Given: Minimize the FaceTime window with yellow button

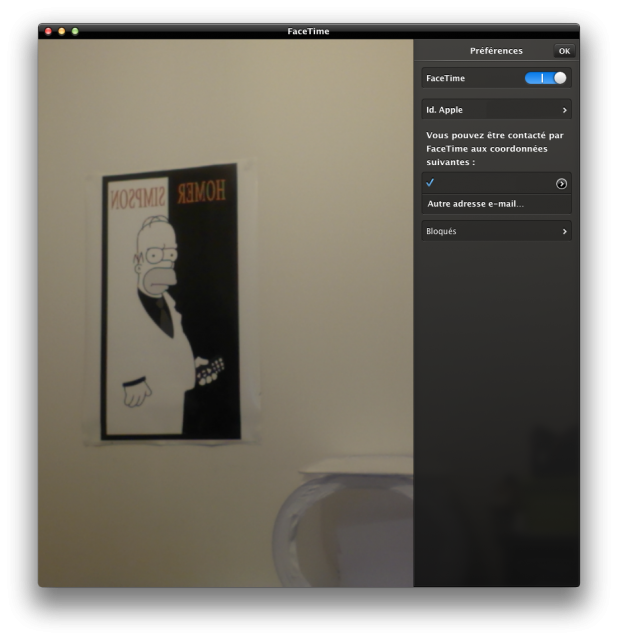Looking at the screenshot, I should click(62, 31).
